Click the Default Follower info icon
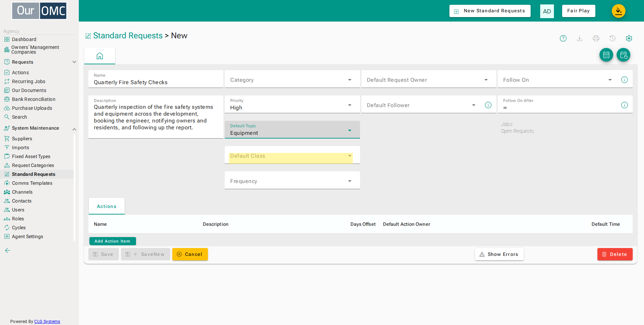Viewport: 644px width, 325px height. 488,105
